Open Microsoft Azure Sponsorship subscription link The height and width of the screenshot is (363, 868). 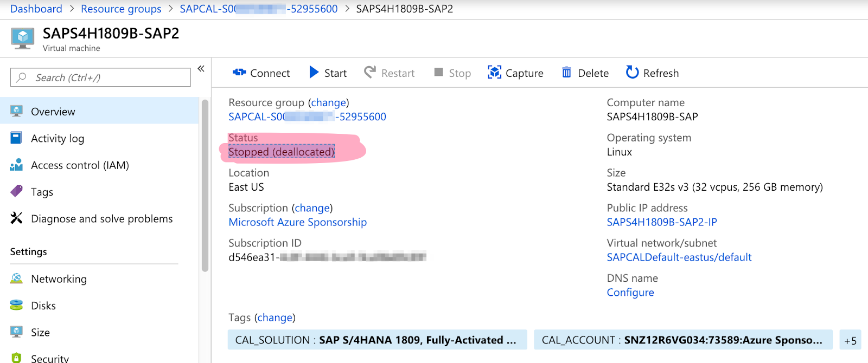(297, 222)
